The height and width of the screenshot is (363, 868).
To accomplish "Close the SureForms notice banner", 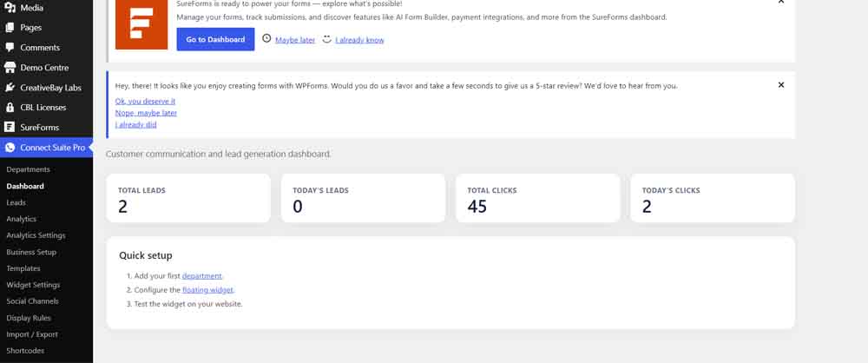I will [781, 2].
